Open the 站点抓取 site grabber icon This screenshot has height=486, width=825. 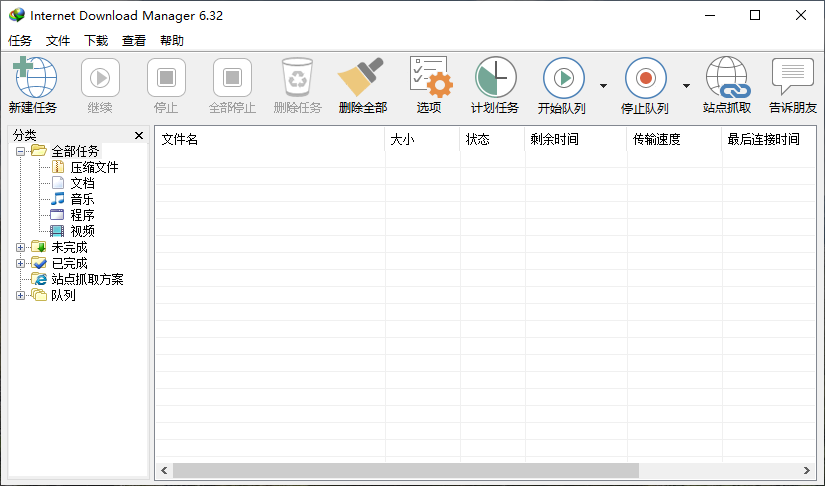[728, 77]
